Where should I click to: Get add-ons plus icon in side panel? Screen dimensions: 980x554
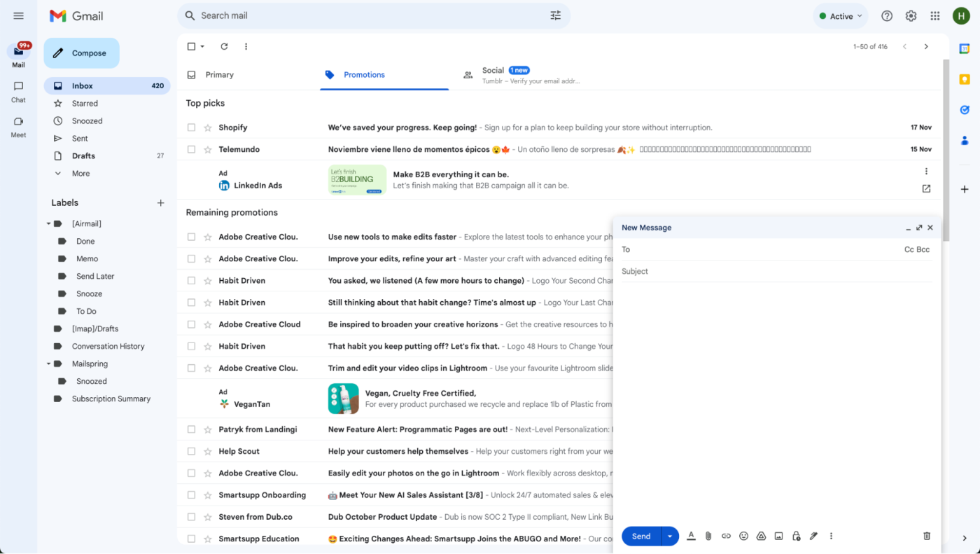pyautogui.click(x=965, y=189)
